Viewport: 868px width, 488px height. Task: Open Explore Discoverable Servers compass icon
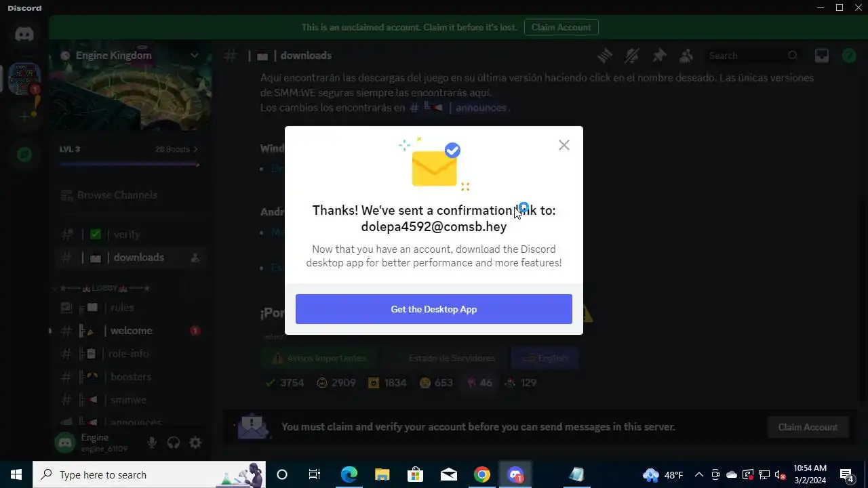point(24,155)
